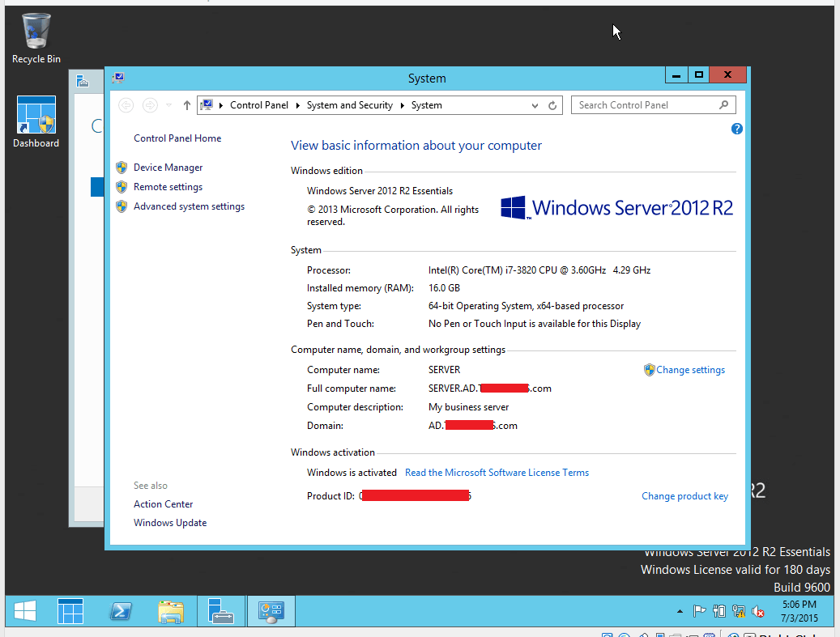Open Windows Update link
The image size is (840, 637).
click(170, 523)
